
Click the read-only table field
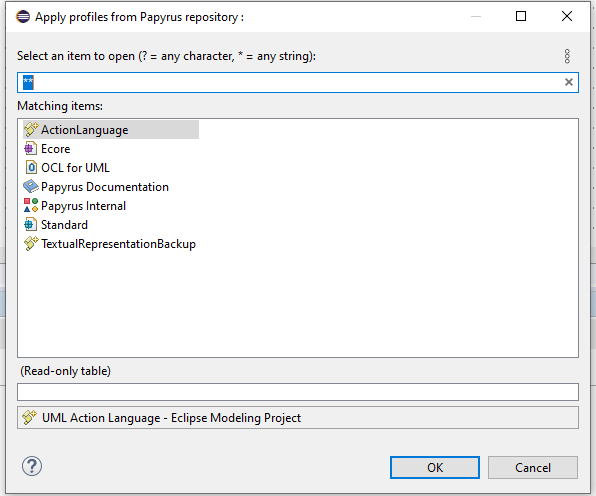[298, 392]
